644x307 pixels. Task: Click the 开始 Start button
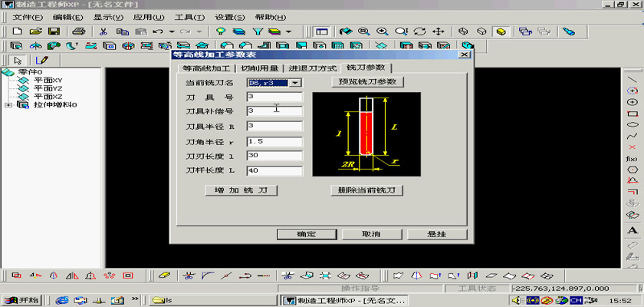[x=21, y=300]
